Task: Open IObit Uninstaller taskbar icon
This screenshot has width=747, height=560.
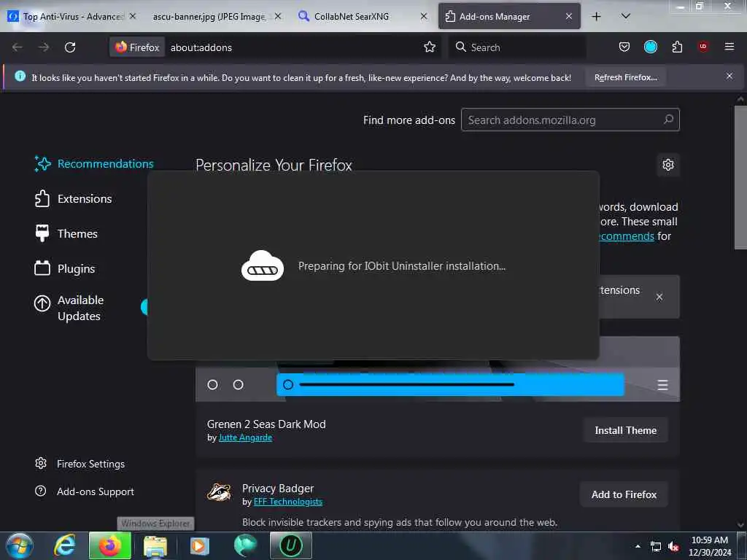Action: tap(291, 545)
